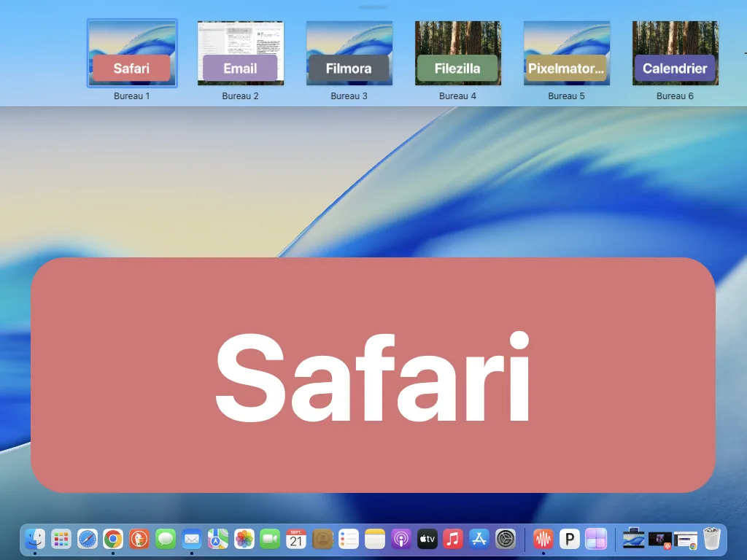
Task: Launch Maps from the Dock
Action: point(217,539)
